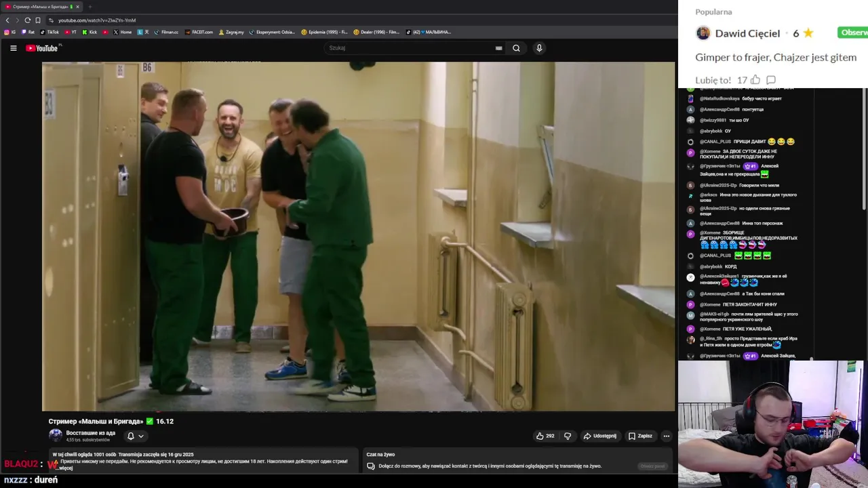Expand the description with ...więcej

pos(66,468)
